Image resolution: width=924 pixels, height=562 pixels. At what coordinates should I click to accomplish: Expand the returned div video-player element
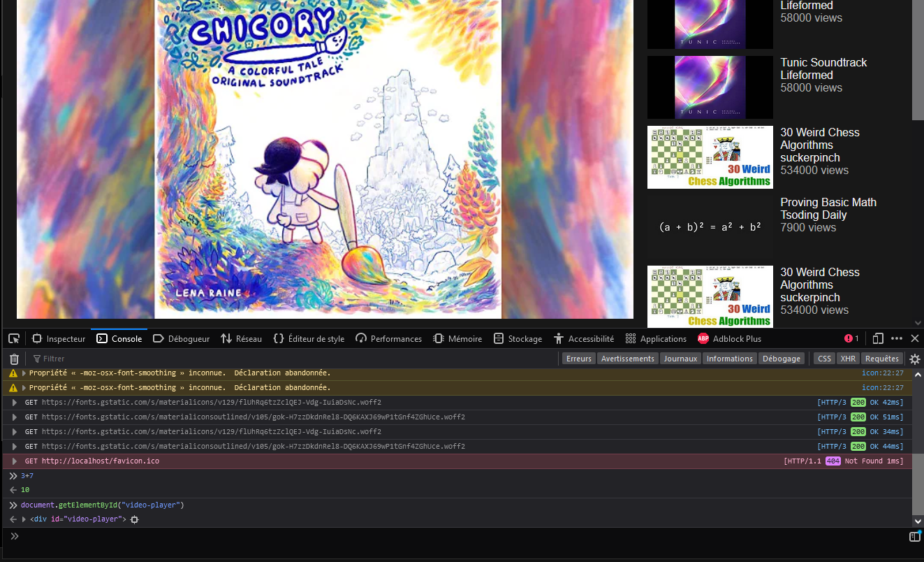point(24,519)
